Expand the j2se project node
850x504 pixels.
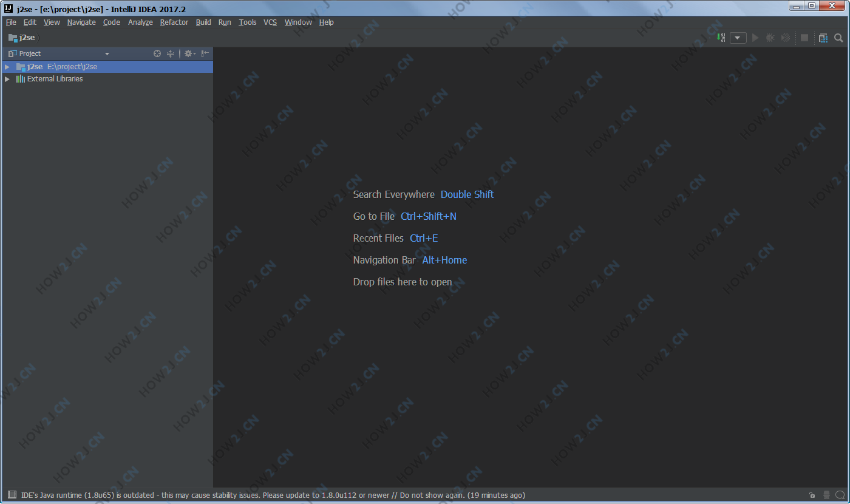(7, 67)
